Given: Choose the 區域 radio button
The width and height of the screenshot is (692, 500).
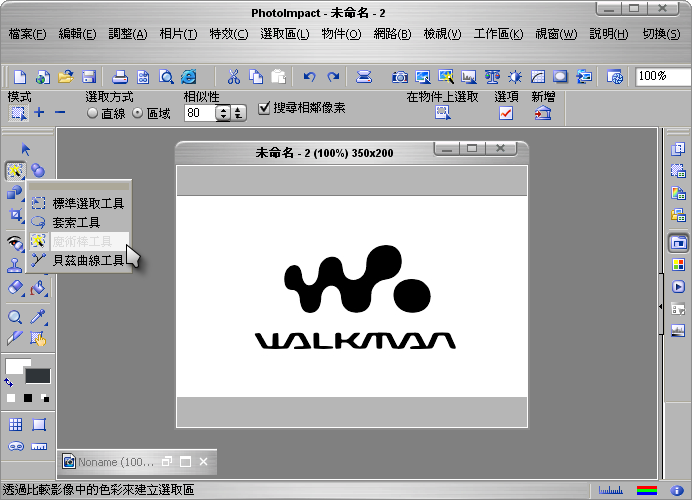Looking at the screenshot, I should (x=138, y=113).
